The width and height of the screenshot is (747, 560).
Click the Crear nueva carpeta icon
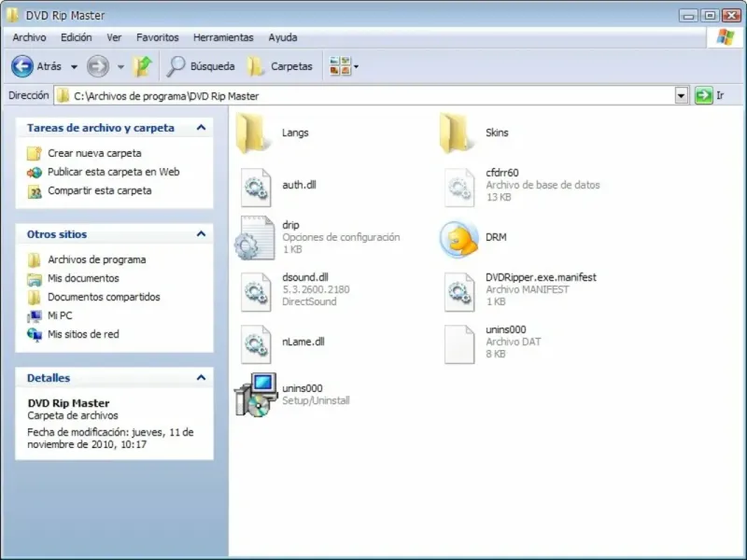[35, 153]
